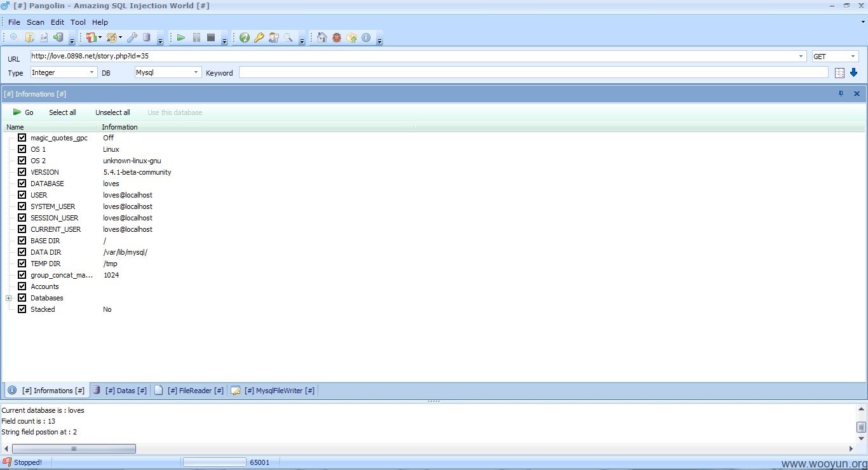Switch to the MysqlFileWriter tab
This screenshot has height=470, width=868.
273,391
